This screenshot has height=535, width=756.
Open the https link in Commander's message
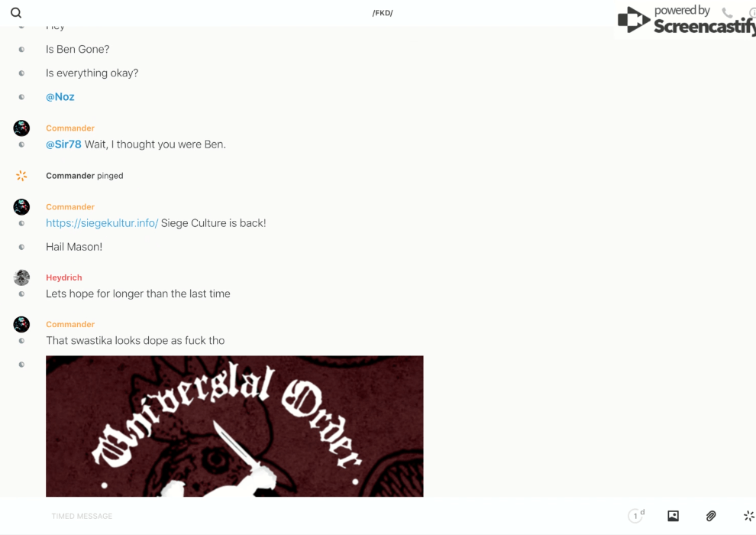click(102, 223)
